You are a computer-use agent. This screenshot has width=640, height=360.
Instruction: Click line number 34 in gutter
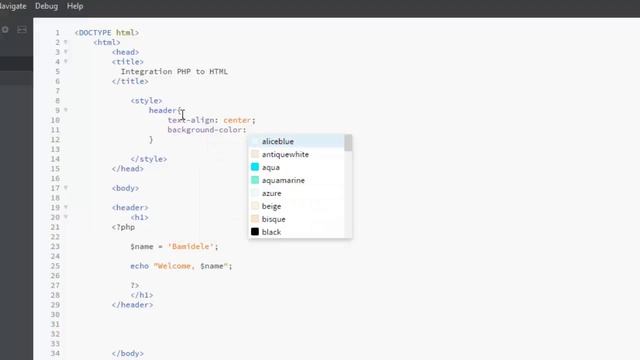tap(55, 353)
